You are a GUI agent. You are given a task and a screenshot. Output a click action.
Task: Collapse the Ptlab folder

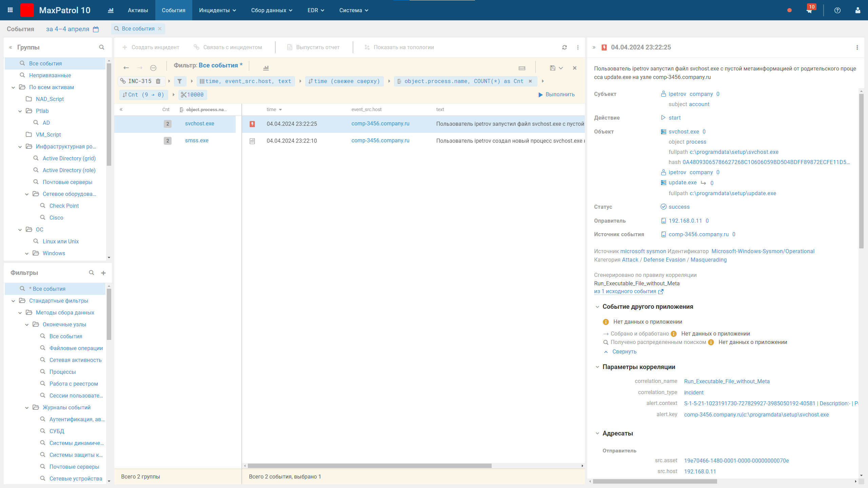pyautogui.click(x=20, y=111)
